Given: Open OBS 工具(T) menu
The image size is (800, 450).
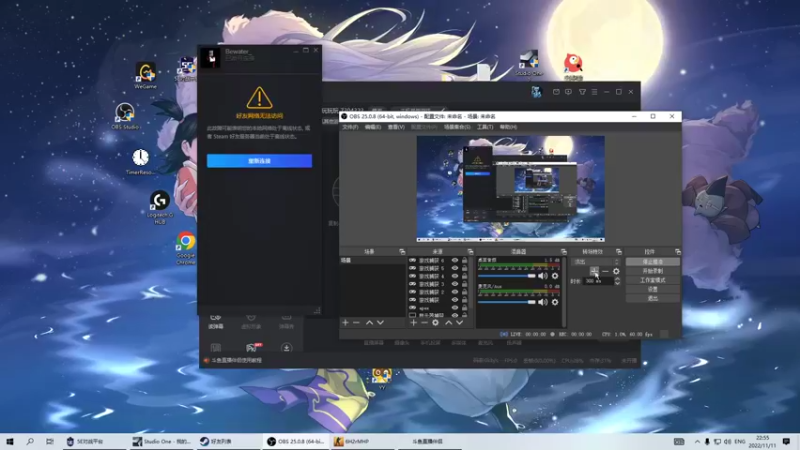Looking at the screenshot, I should [485, 127].
